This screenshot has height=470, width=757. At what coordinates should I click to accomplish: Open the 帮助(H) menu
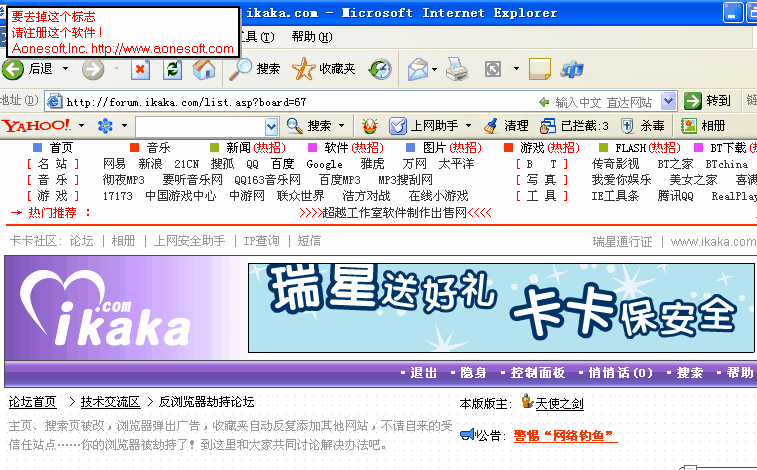pos(312,37)
